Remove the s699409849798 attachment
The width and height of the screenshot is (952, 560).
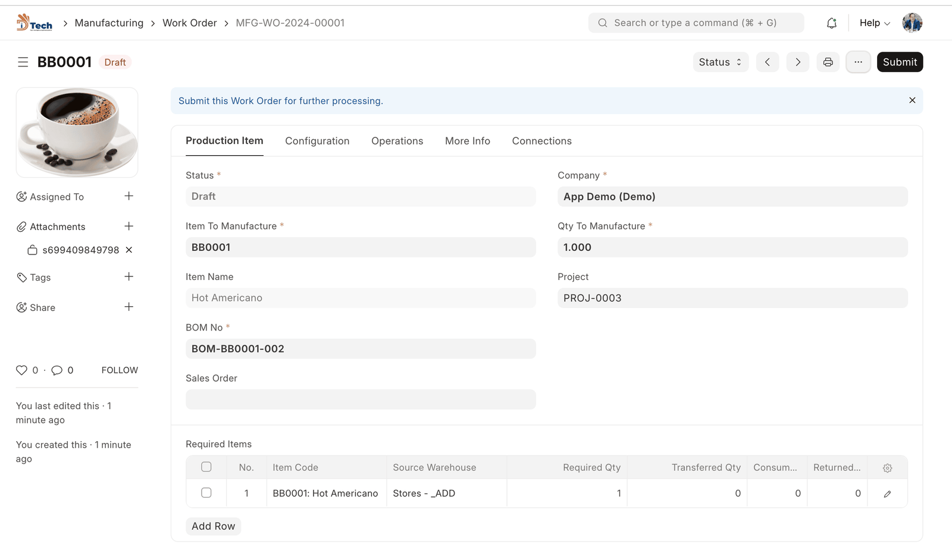pyautogui.click(x=129, y=250)
